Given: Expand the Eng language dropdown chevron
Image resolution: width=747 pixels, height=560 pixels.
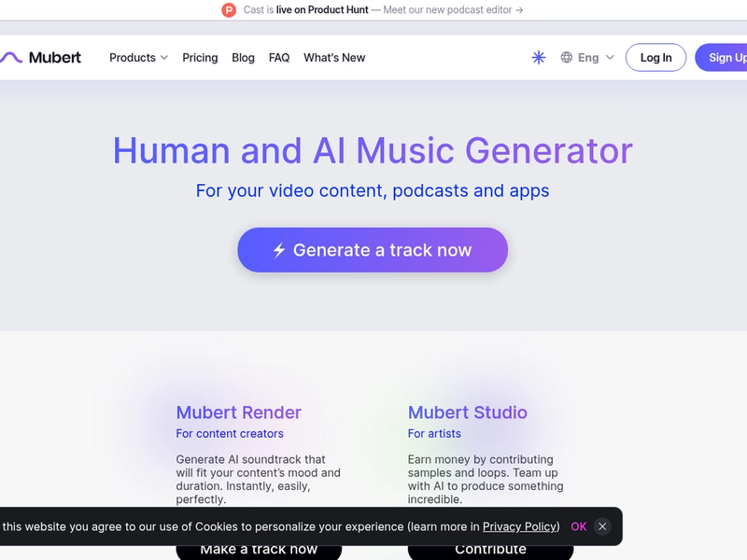Looking at the screenshot, I should [610, 58].
